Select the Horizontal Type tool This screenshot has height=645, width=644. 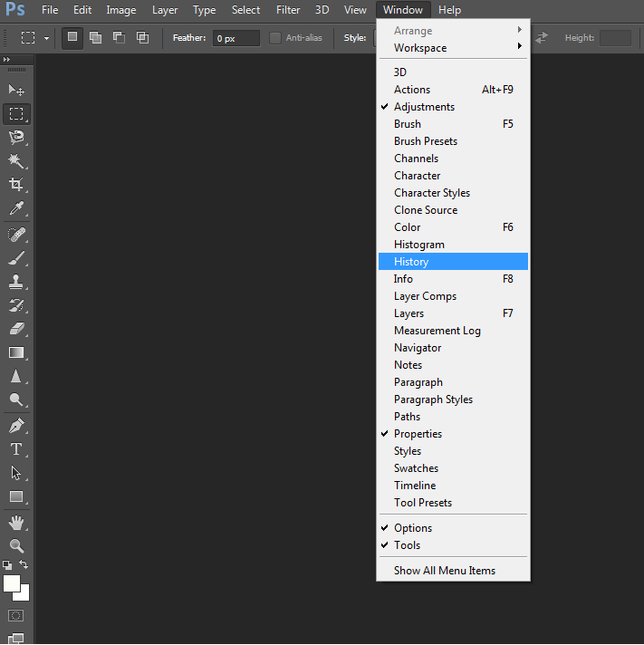coord(16,449)
